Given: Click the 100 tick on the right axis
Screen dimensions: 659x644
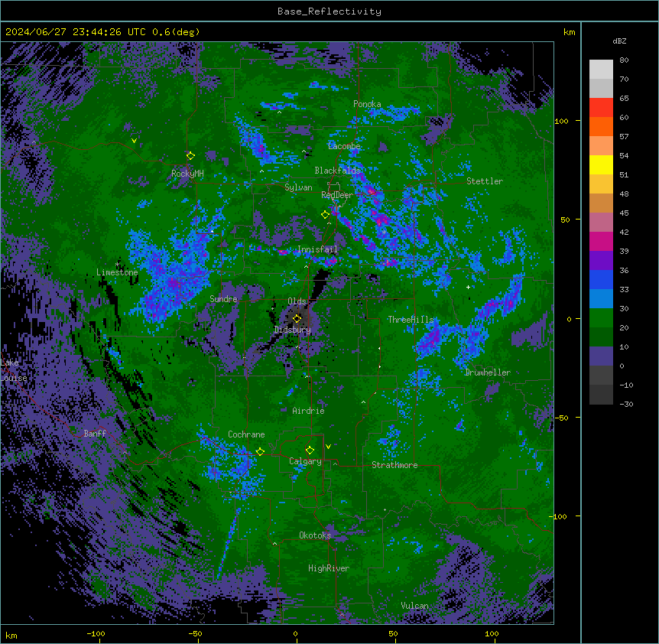Looking at the screenshot, I should (x=561, y=121).
